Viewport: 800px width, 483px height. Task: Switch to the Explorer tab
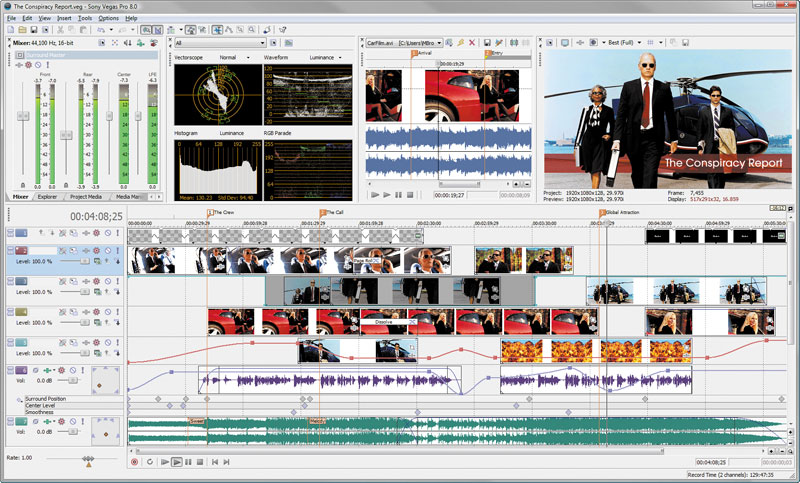[46, 197]
